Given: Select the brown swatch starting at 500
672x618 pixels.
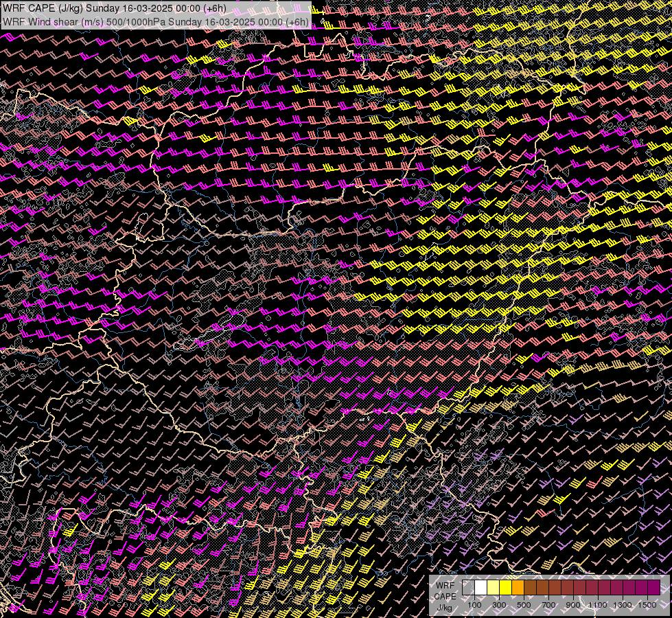Looking at the screenshot, I should [531, 588].
